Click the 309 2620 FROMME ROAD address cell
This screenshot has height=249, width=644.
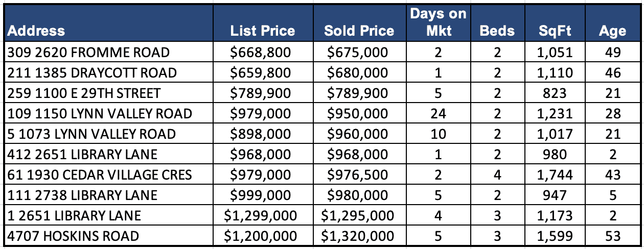point(88,53)
